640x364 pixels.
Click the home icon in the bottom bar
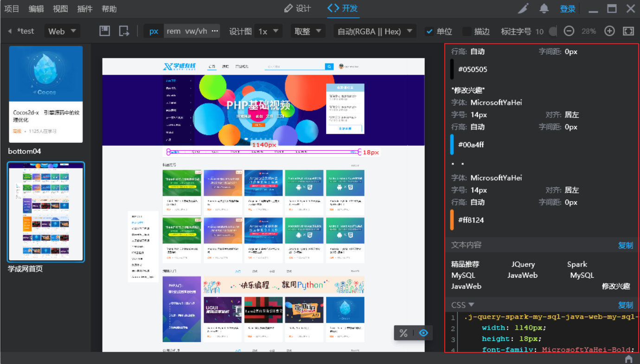pyautogui.click(x=629, y=359)
